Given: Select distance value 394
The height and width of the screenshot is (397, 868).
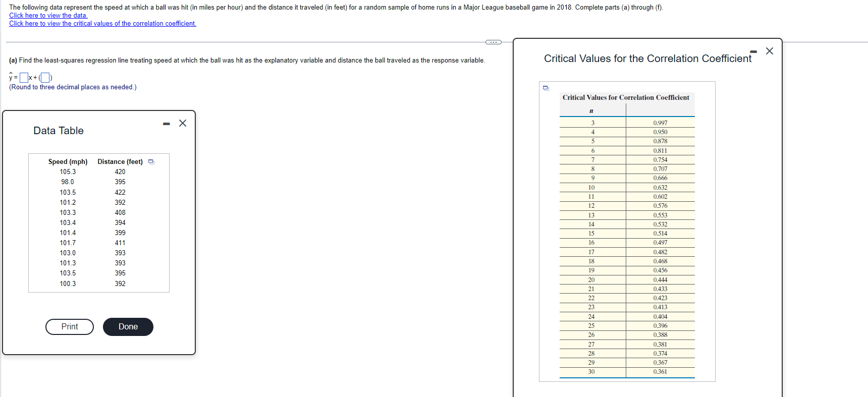Looking at the screenshot, I should [x=120, y=223].
